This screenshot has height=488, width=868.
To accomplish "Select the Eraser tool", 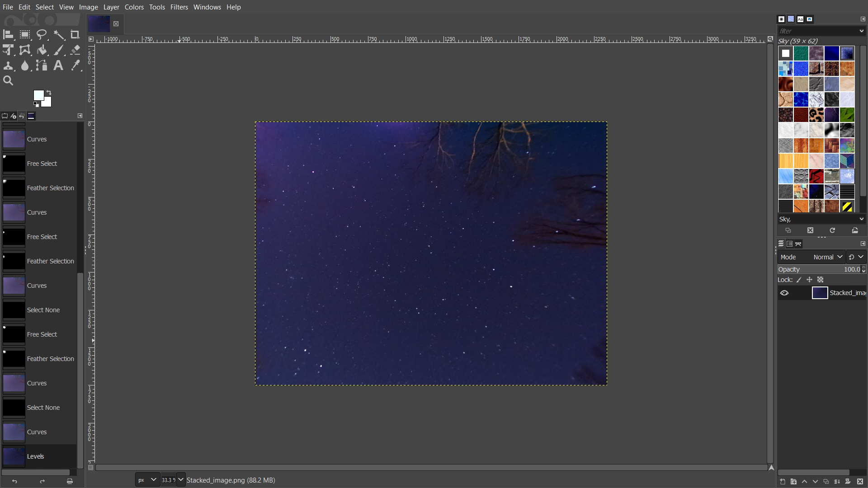I will tap(75, 50).
